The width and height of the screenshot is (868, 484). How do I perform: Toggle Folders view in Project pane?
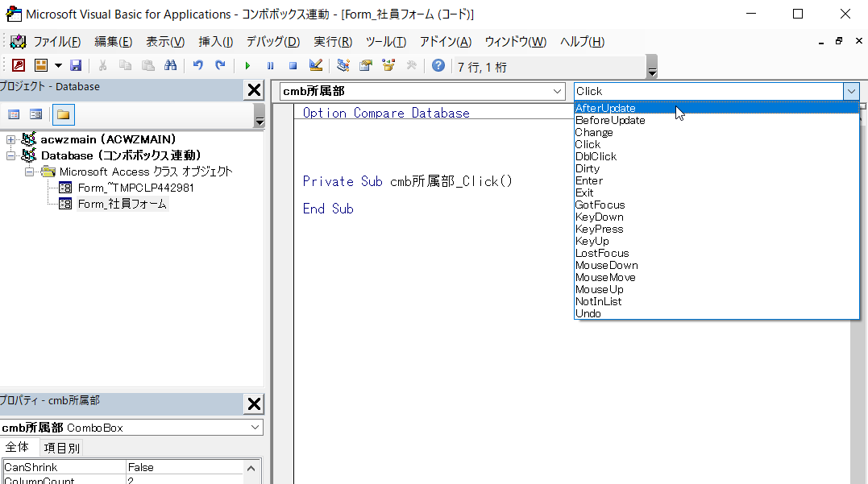click(63, 114)
